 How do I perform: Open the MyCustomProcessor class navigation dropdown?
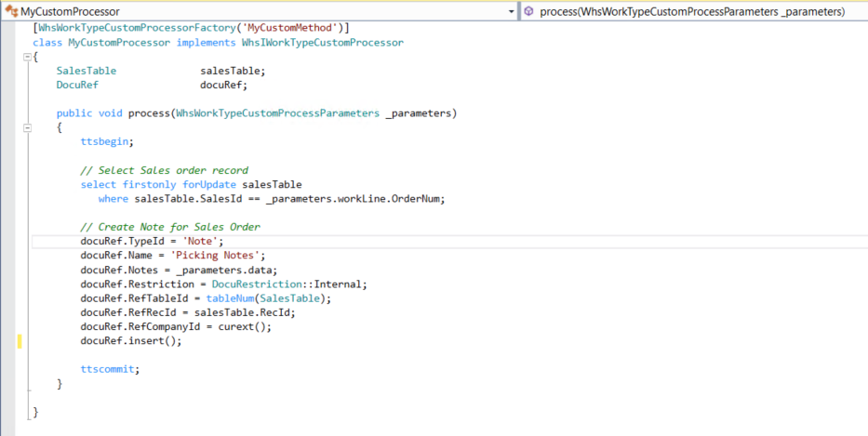(x=511, y=11)
